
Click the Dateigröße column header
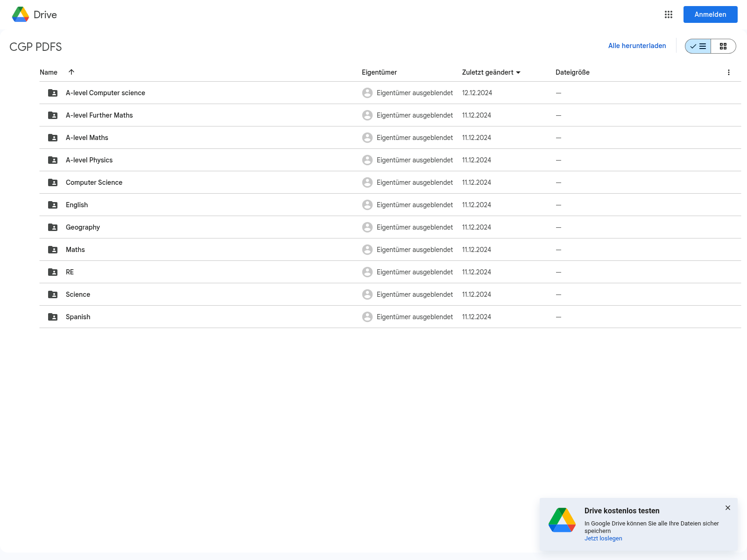point(572,72)
